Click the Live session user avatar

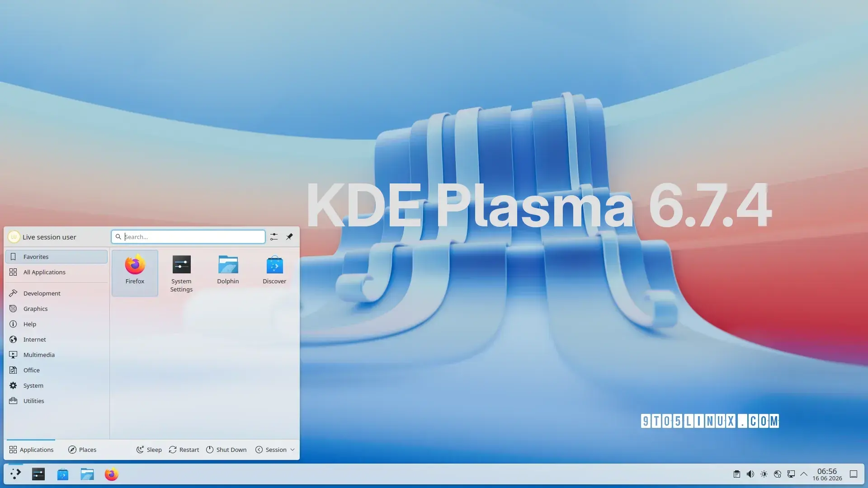(14, 237)
